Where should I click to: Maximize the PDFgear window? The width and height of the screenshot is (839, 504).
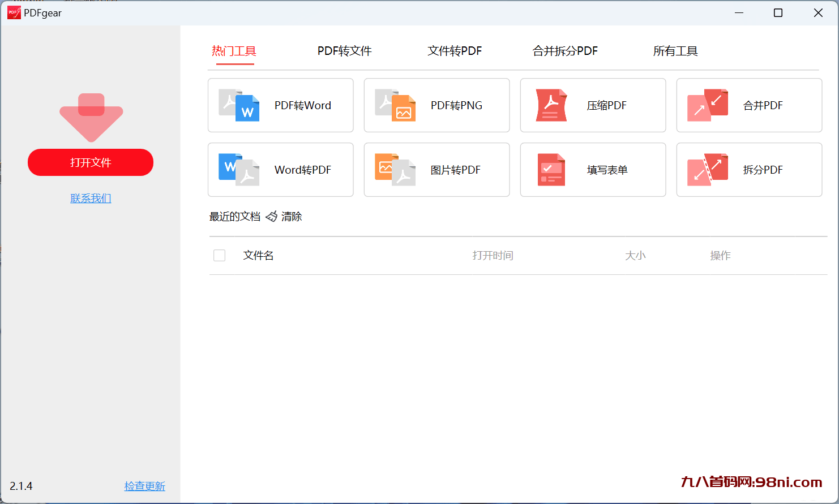(x=778, y=12)
